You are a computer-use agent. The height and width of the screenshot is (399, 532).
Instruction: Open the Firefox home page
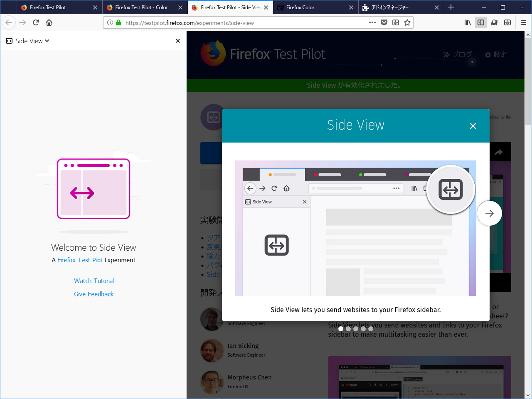point(49,23)
